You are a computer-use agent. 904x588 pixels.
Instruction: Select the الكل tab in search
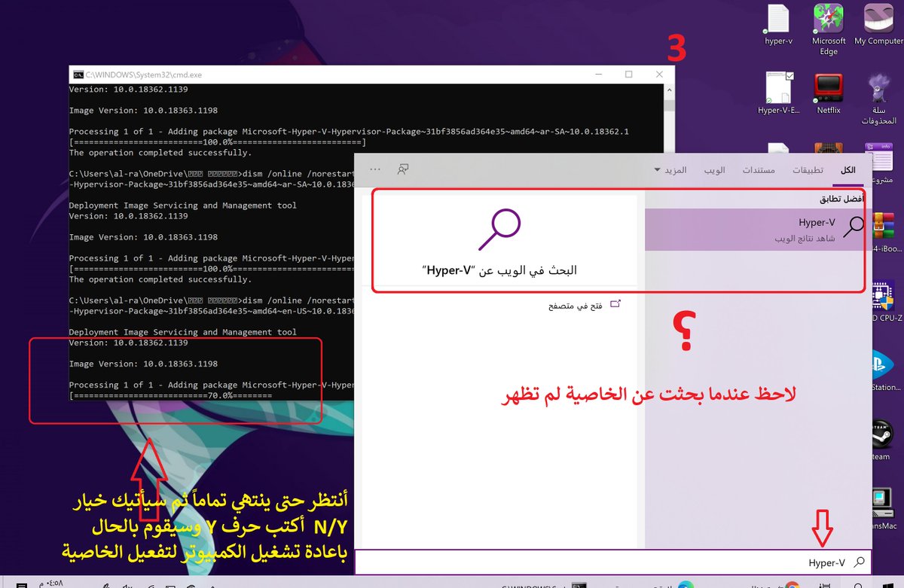[847, 170]
